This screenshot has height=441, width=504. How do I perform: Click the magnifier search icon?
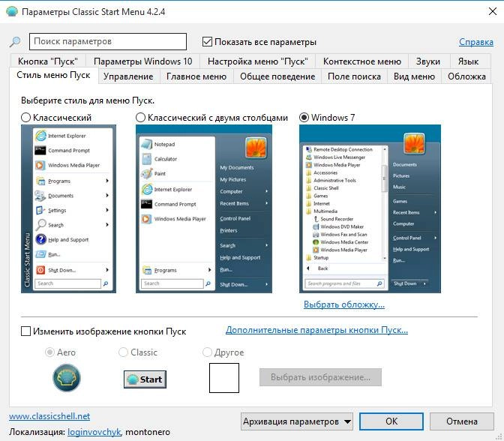tap(15, 41)
